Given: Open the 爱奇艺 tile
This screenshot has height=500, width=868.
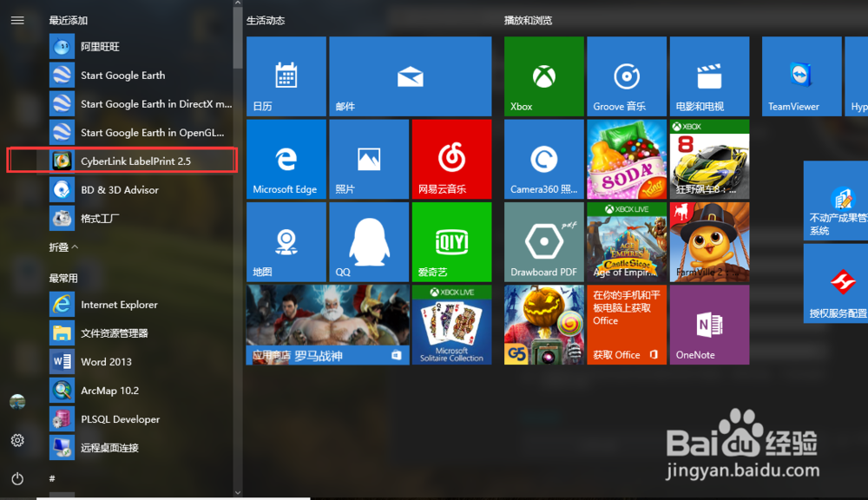Looking at the screenshot, I should 451,242.
